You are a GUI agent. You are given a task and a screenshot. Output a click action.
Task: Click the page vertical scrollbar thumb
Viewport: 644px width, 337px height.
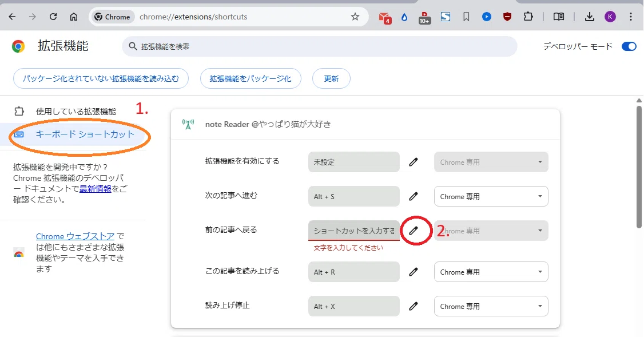[639, 166]
